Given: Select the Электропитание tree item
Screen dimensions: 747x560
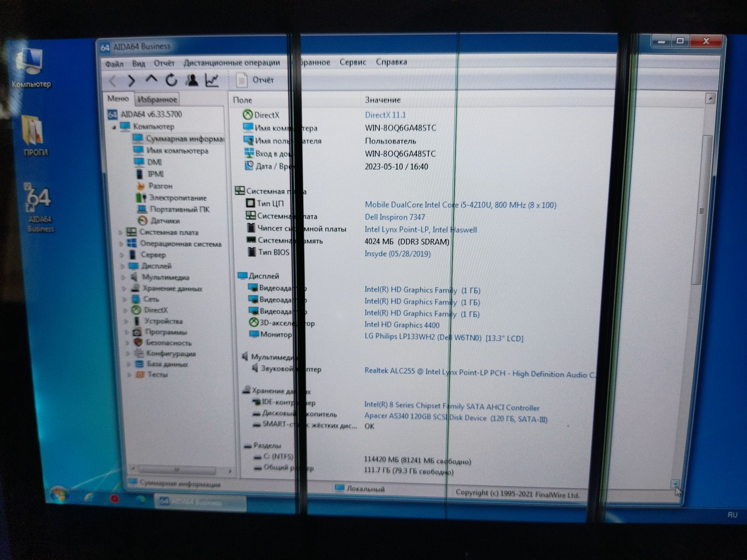Looking at the screenshot, I should [171, 198].
